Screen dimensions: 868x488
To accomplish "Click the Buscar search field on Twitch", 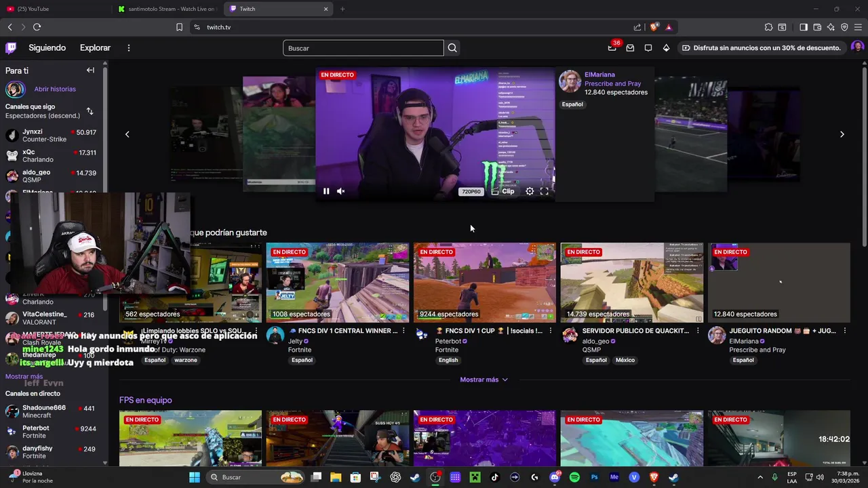I will [x=363, y=48].
